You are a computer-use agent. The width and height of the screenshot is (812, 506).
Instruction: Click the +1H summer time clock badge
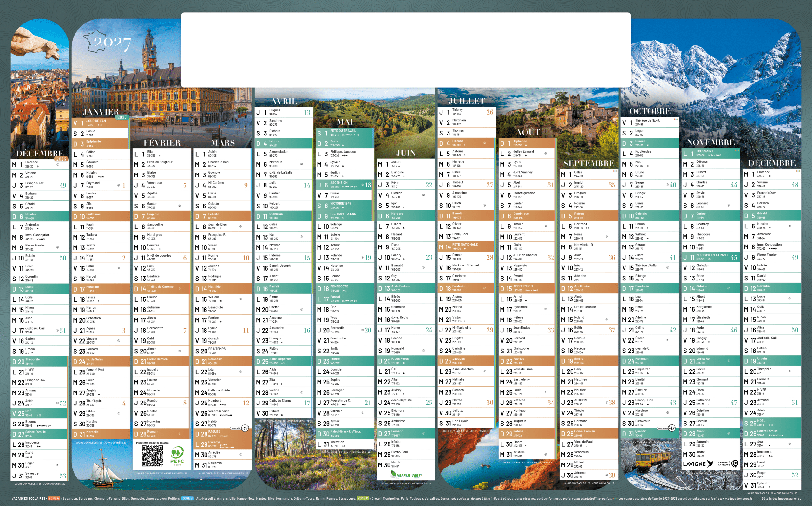point(245,428)
